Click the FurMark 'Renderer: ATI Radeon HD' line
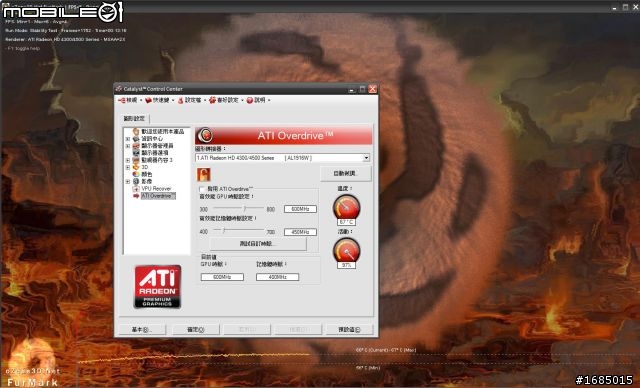Viewport: 640px width, 388px height. [x=65, y=40]
